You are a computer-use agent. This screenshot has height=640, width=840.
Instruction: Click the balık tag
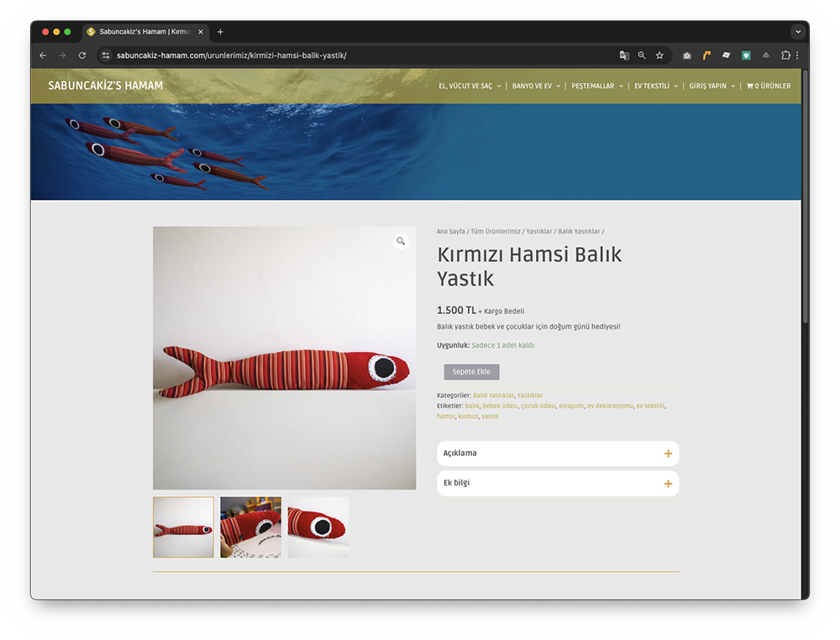(x=472, y=406)
